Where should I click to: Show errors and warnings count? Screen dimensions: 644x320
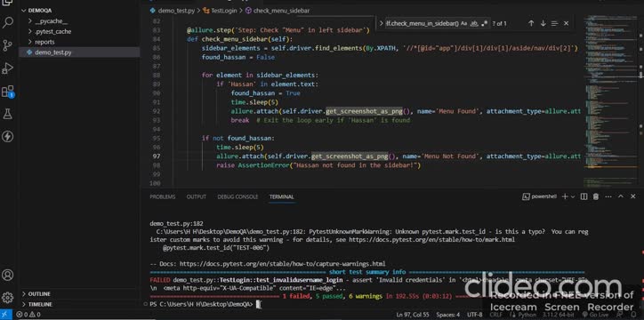[x=28, y=315]
